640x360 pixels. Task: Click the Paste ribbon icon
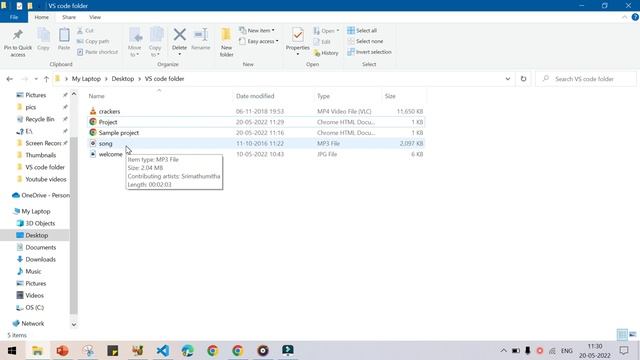pos(64,39)
